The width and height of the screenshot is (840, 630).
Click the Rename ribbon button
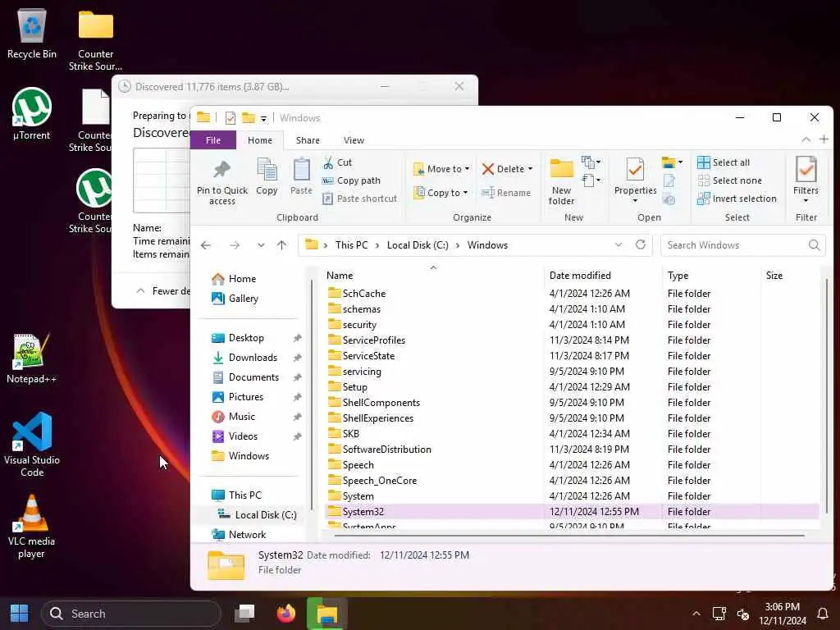pos(506,193)
